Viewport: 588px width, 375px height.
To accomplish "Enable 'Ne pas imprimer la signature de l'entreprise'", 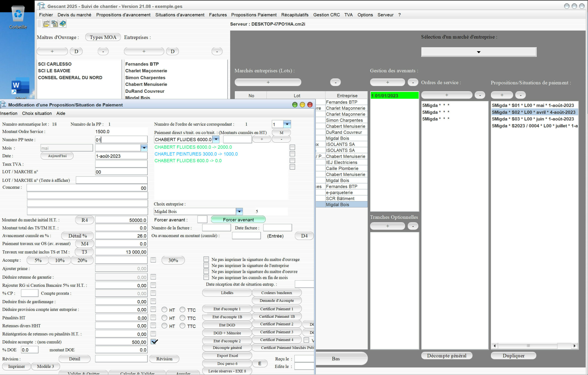I will [206, 265].
